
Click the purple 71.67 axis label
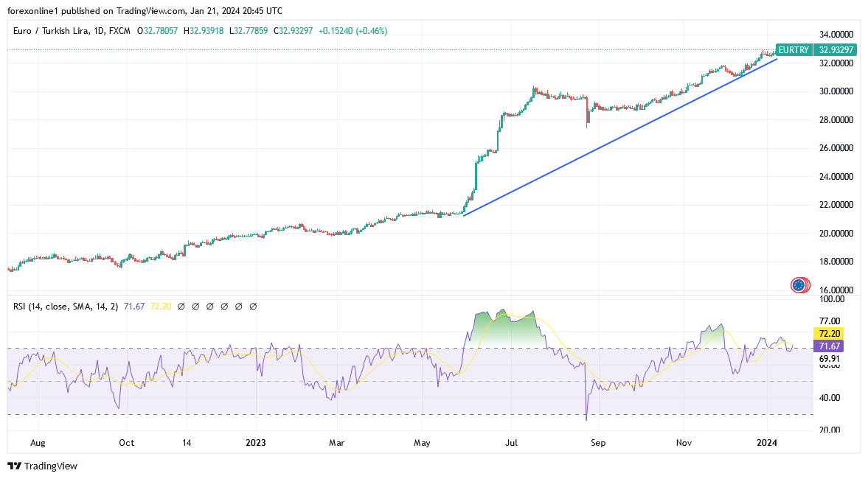click(829, 346)
